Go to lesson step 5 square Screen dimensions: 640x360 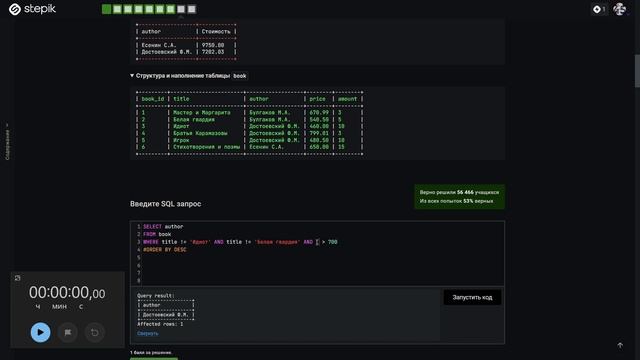pos(149,9)
